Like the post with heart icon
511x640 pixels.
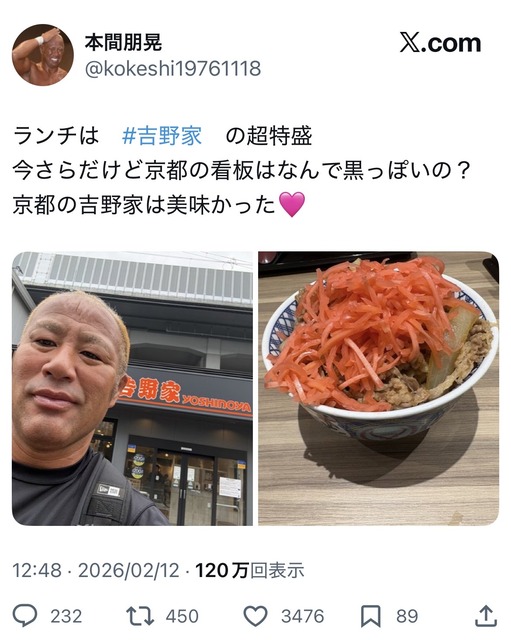256,616
